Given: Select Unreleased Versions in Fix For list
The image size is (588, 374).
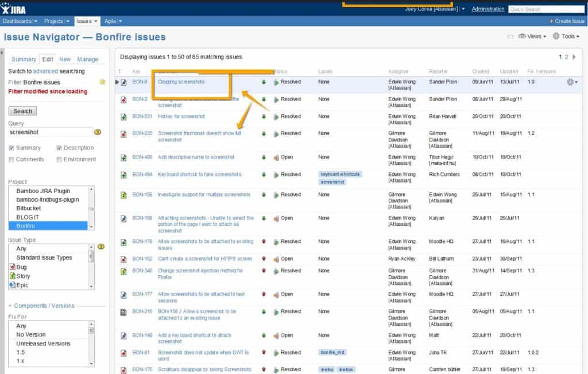Looking at the screenshot, I should click(x=48, y=344).
